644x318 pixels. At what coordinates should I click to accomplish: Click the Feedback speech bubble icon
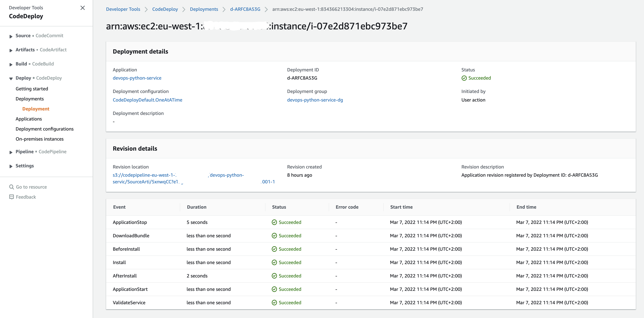(12, 197)
